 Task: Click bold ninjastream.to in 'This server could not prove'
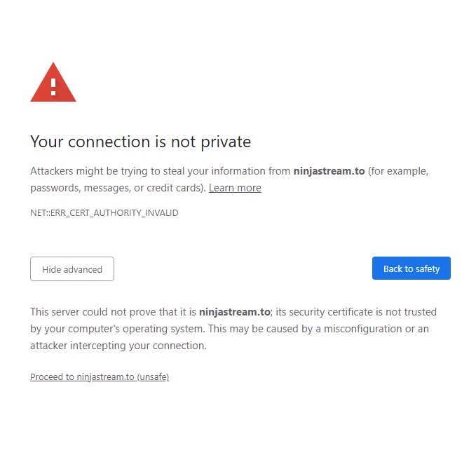pos(234,312)
